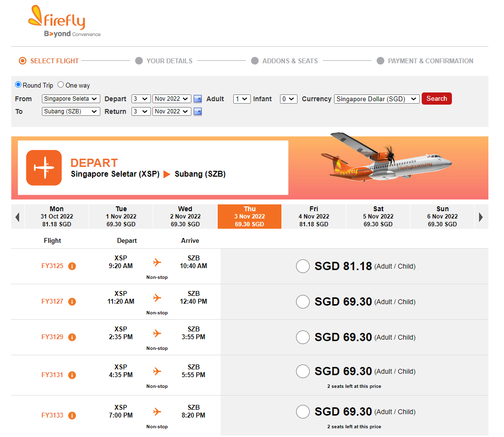This screenshot has height=437, width=504.
Task: Open the Currency selection dropdown
Action: pos(376,99)
